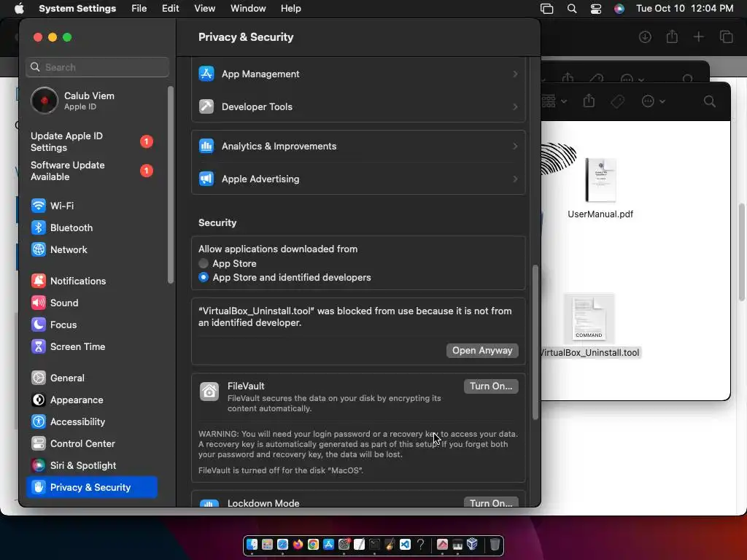Select App Store and identified developers option
The image size is (747, 560).
click(x=204, y=277)
